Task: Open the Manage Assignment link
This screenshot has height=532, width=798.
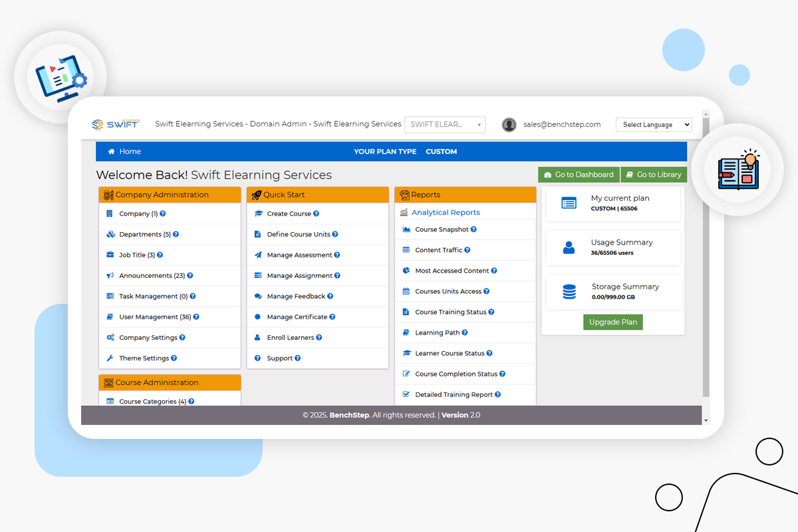Action: [300, 276]
